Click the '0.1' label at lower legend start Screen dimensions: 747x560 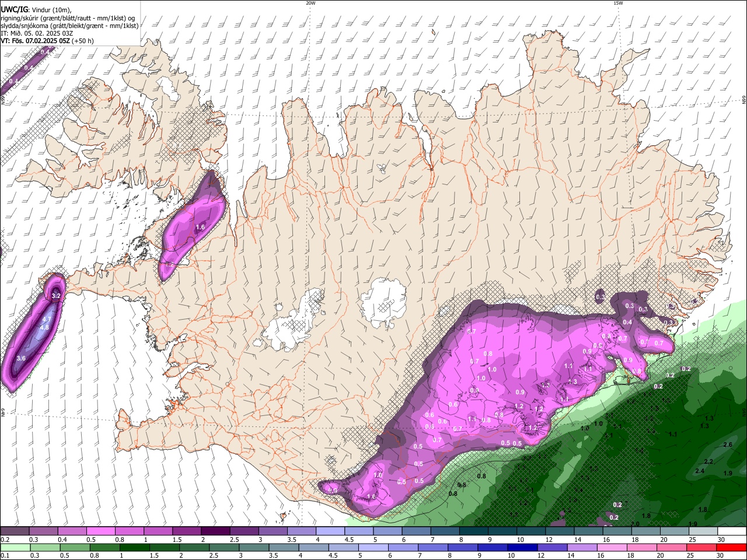4,555
